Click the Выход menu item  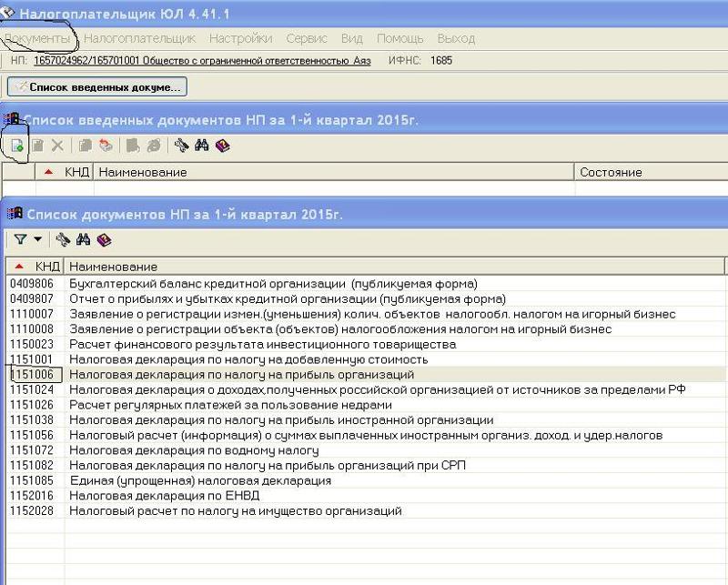tap(456, 38)
